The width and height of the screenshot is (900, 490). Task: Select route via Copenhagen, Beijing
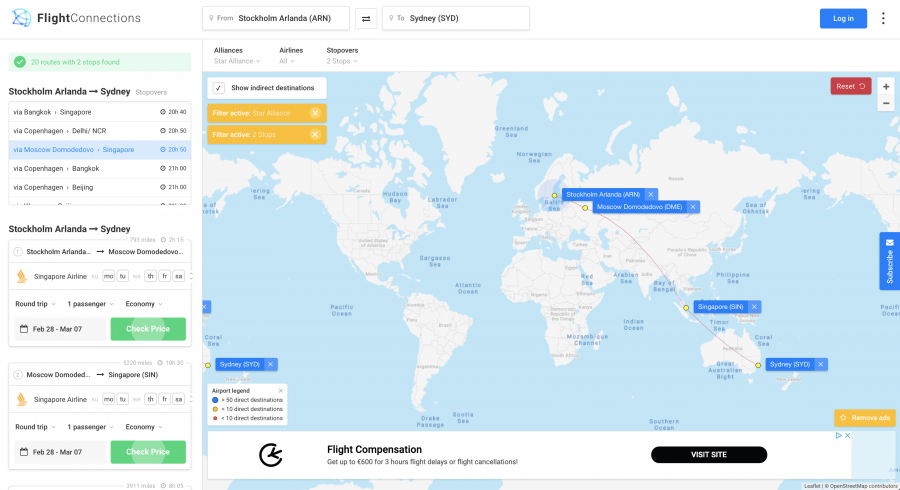tap(98, 187)
